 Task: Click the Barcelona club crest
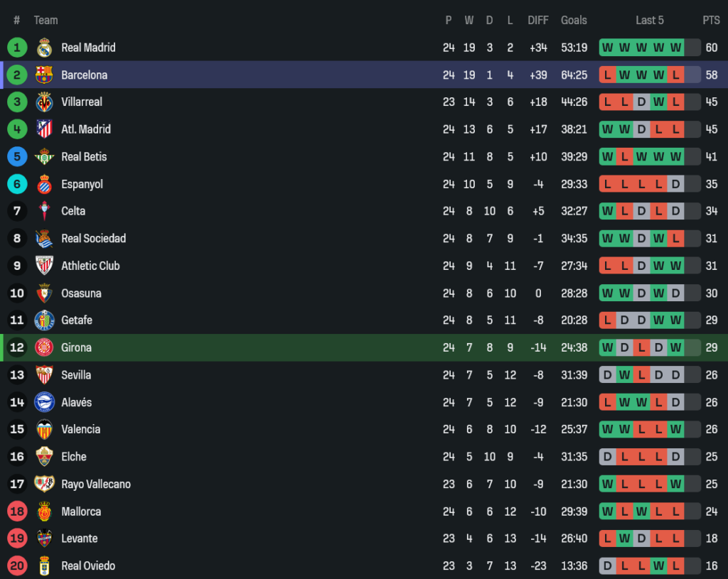(x=44, y=75)
